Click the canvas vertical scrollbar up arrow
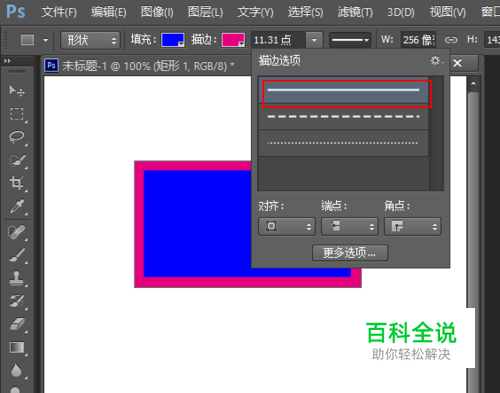 (x=473, y=83)
